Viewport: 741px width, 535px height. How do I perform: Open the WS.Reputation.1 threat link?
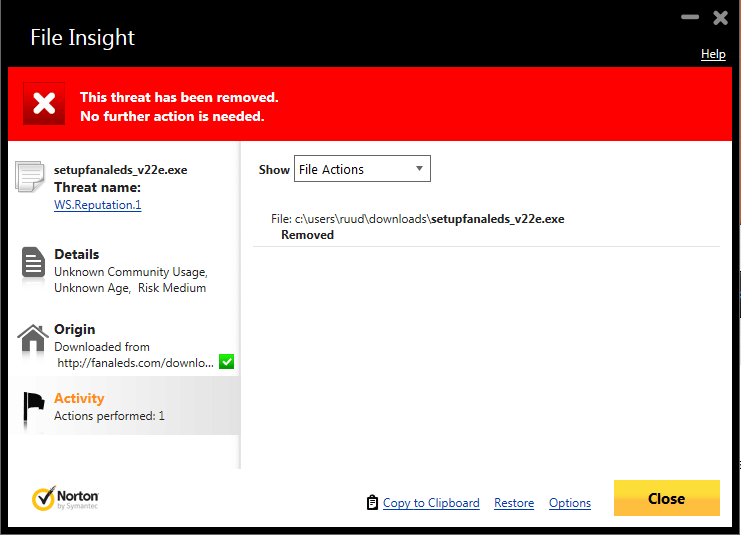(97, 205)
